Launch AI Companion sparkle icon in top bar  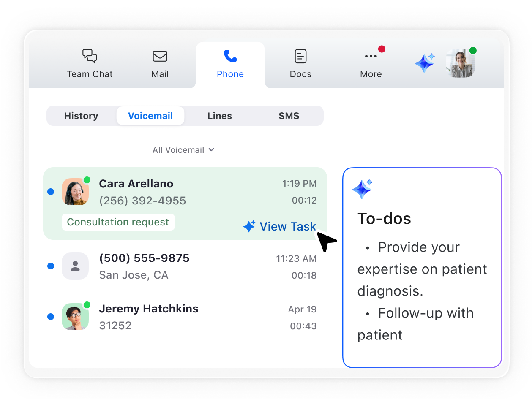pos(425,63)
